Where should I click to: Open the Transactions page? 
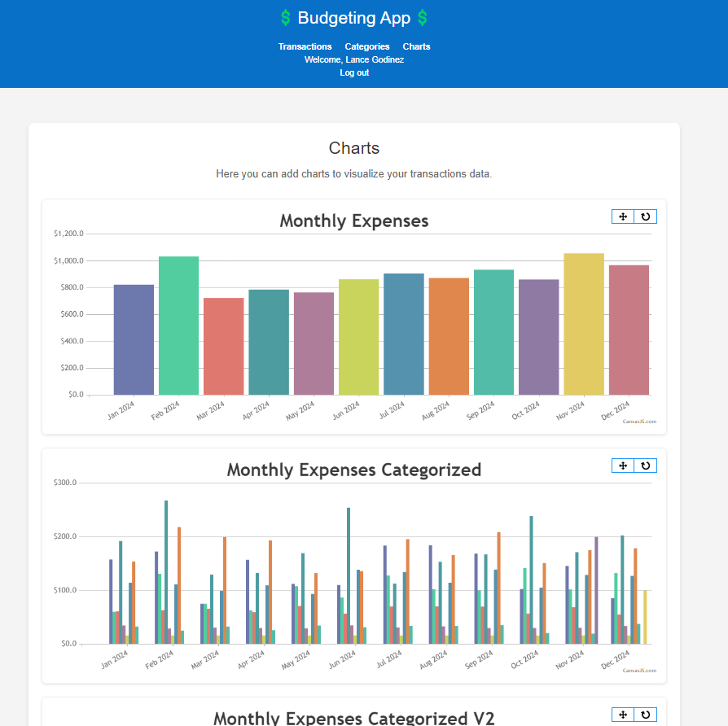point(305,46)
